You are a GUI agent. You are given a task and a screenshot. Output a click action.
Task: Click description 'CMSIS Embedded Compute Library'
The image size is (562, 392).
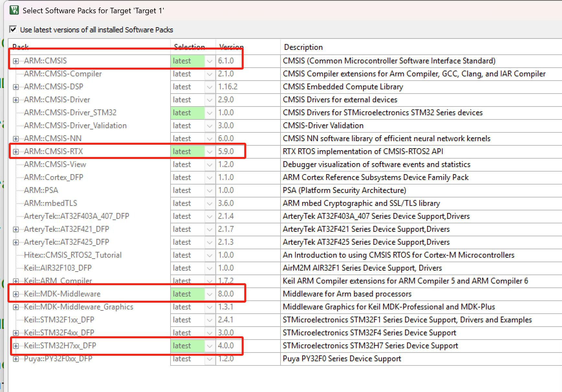(x=343, y=87)
